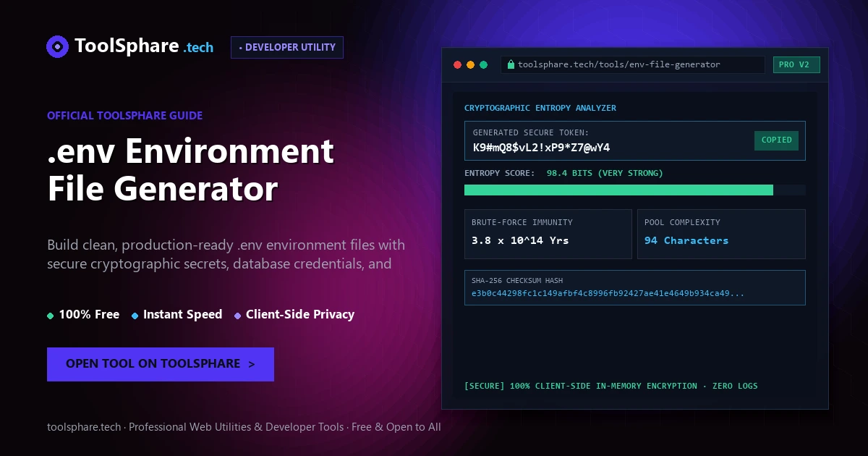Click '.env Environment File Generator' title
This screenshot has height=456, width=868.
pos(191,169)
